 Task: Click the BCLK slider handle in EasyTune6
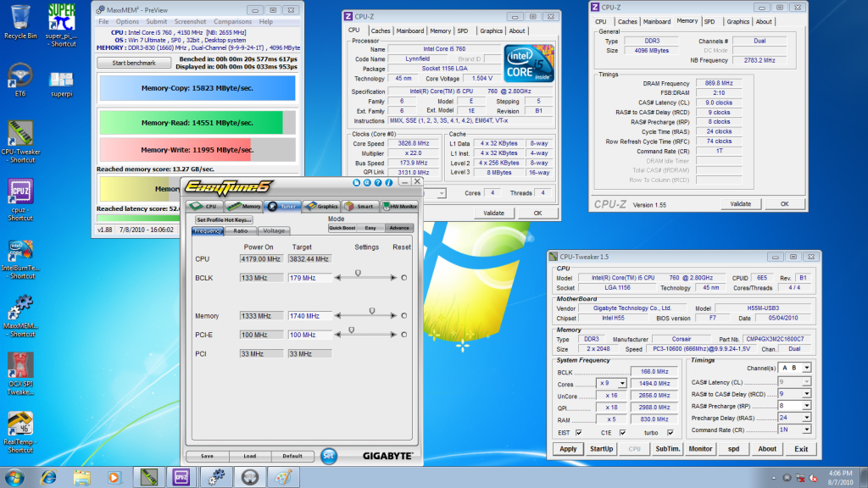pos(358,274)
